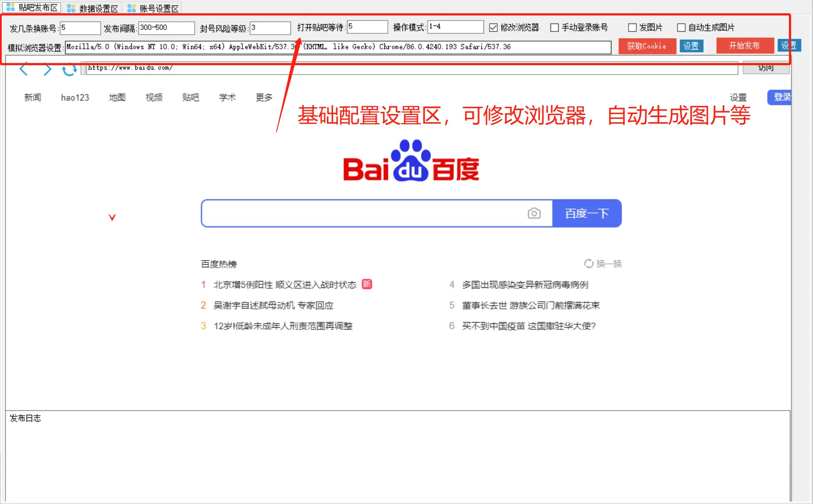Click the 设置 button next to 开始发布
The image size is (813, 504).
(789, 45)
